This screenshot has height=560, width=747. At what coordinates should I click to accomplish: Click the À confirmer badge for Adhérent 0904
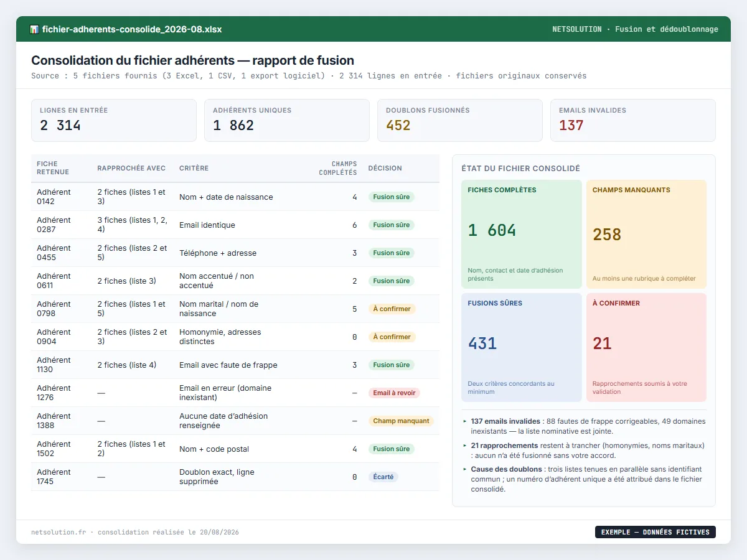tap(392, 337)
